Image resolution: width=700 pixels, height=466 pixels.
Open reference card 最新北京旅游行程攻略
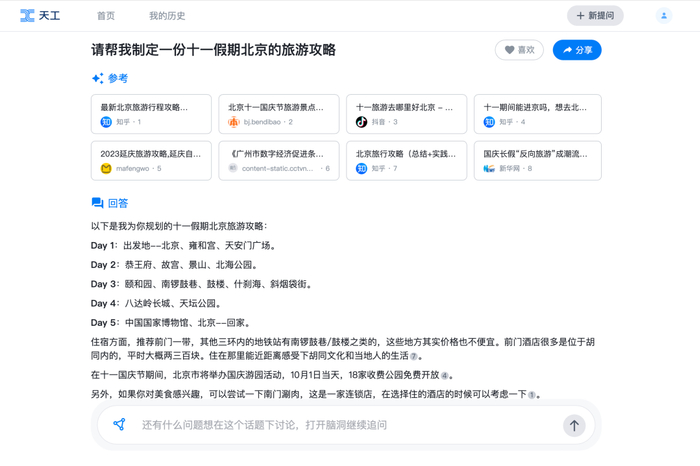pos(151,114)
